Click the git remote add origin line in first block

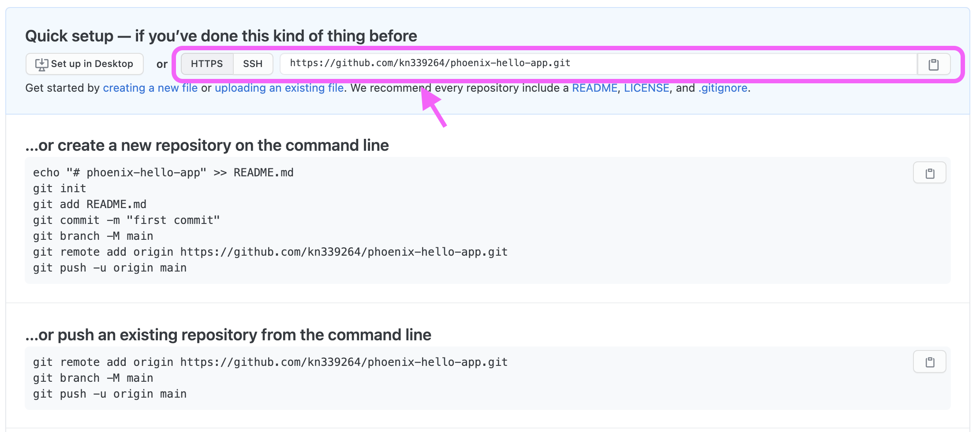point(270,252)
